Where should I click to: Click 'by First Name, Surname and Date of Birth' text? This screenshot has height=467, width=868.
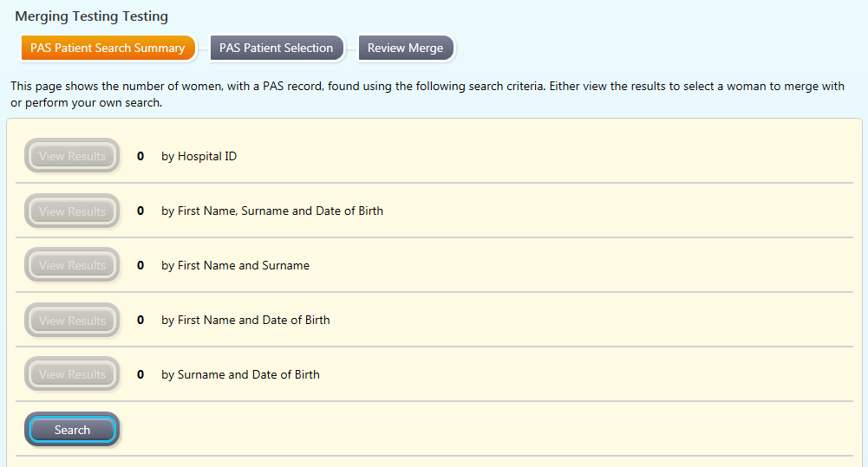[271, 211]
